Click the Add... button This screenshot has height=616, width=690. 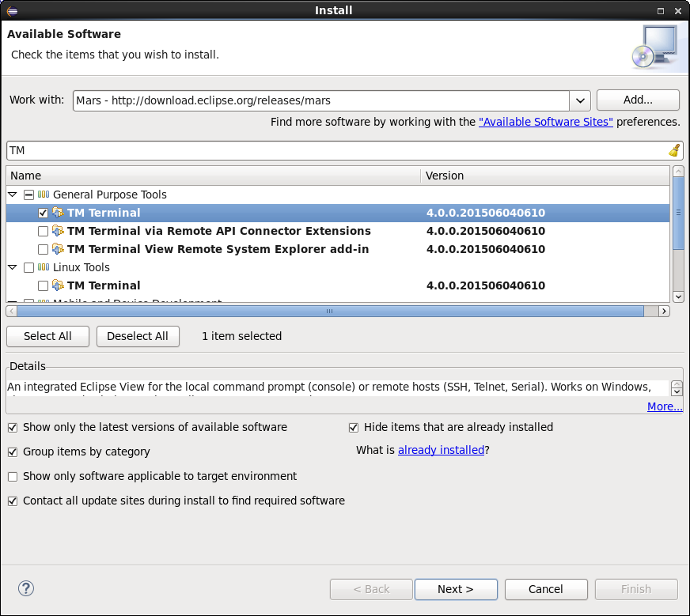click(638, 100)
